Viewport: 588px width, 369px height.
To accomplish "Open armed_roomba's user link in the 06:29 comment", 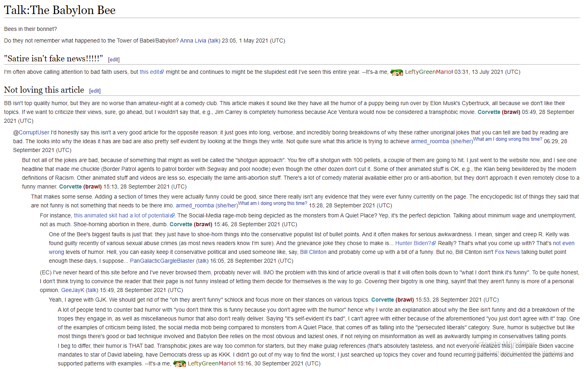I will (x=430, y=141).
